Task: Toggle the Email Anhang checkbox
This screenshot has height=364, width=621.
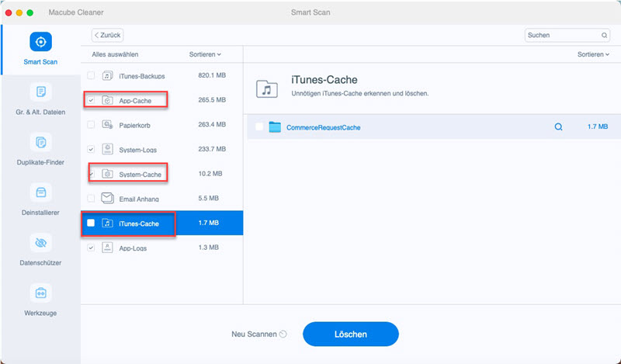Action: (91, 198)
